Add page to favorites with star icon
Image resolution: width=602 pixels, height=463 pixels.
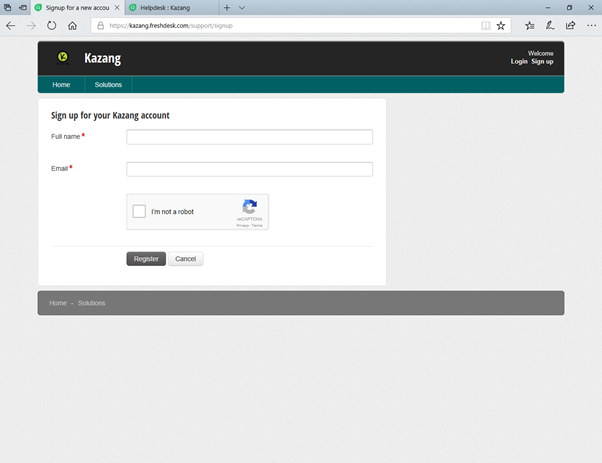coord(501,26)
